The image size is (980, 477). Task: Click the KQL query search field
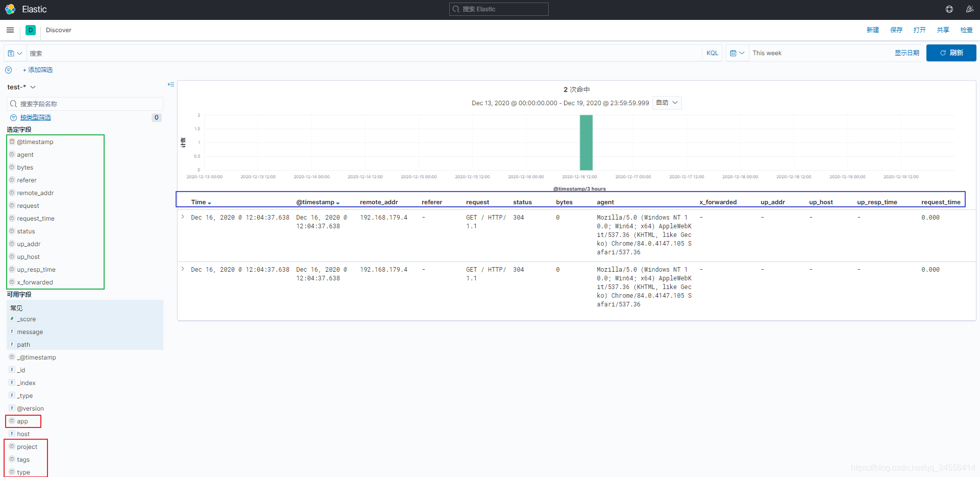click(x=364, y=53)
